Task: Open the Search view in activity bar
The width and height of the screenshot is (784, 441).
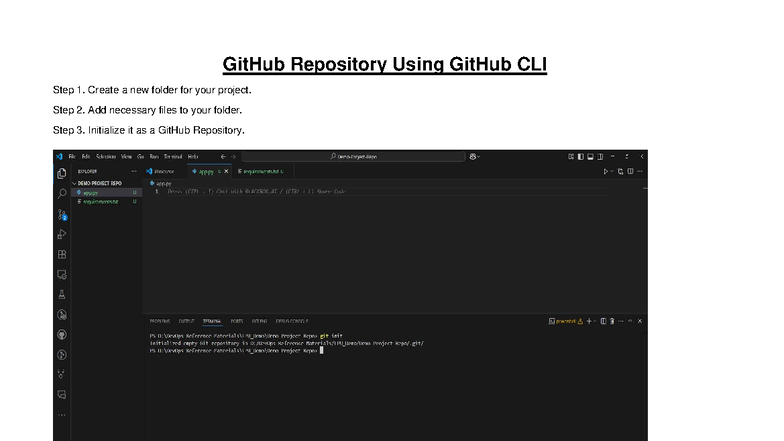Action: (x=62, y=193)
